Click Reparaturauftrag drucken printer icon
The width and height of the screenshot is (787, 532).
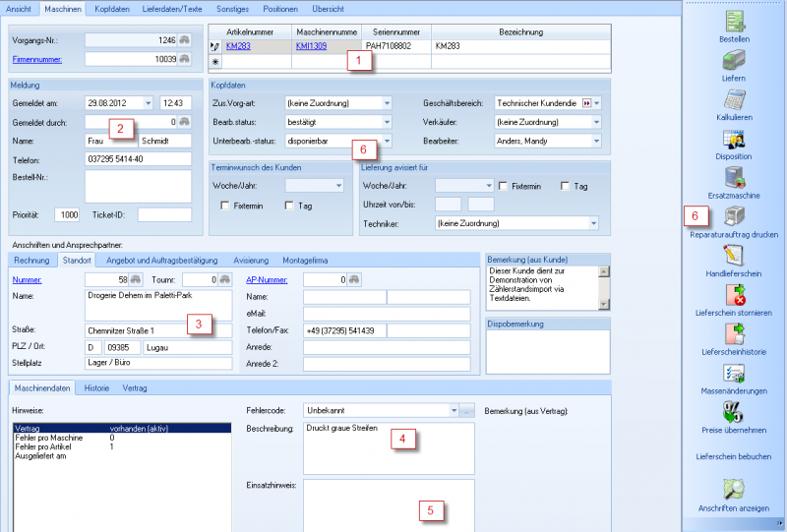pos(734,216)
